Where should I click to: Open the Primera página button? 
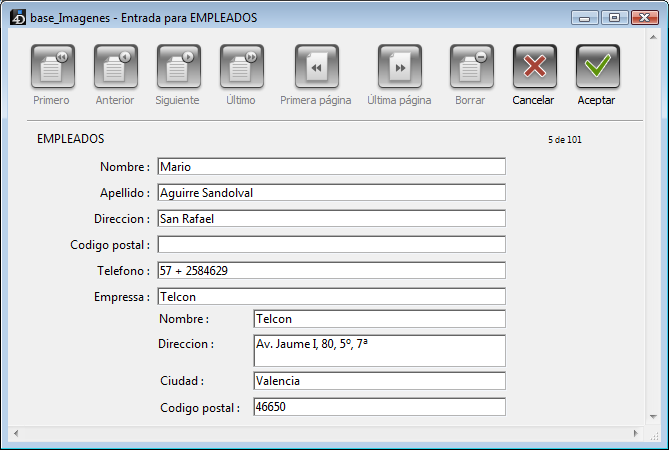click(317, 67)
